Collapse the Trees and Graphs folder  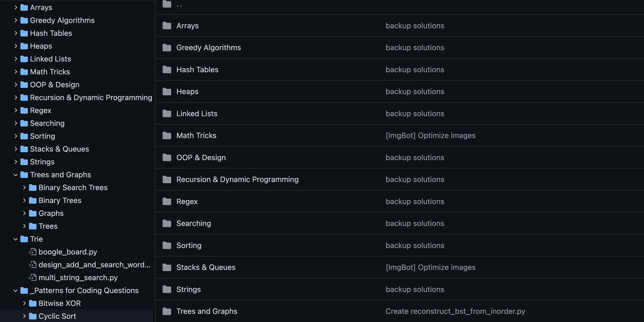click(x=15, y=175)
